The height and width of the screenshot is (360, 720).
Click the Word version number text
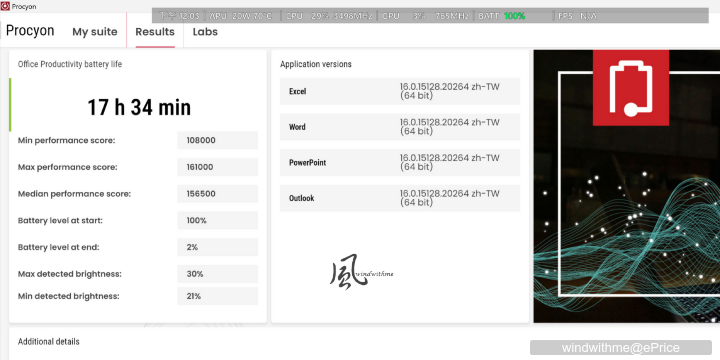450,127
